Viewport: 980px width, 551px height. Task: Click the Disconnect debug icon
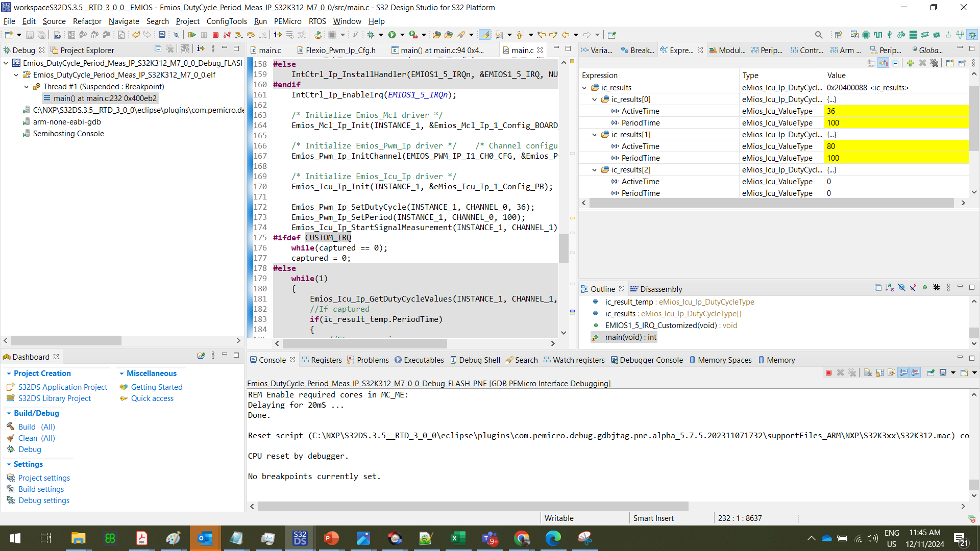227,35
